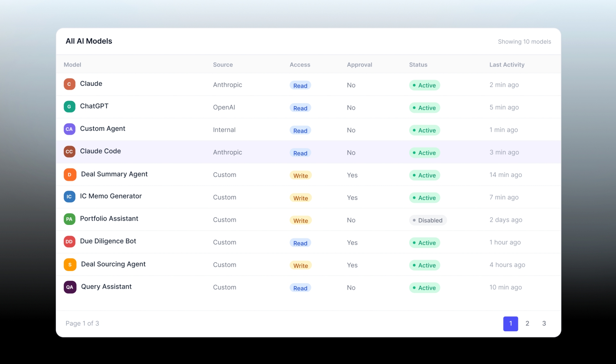Click the 'All AI Models' heading
Screen dimensions: 616x364
click(89, 41)
